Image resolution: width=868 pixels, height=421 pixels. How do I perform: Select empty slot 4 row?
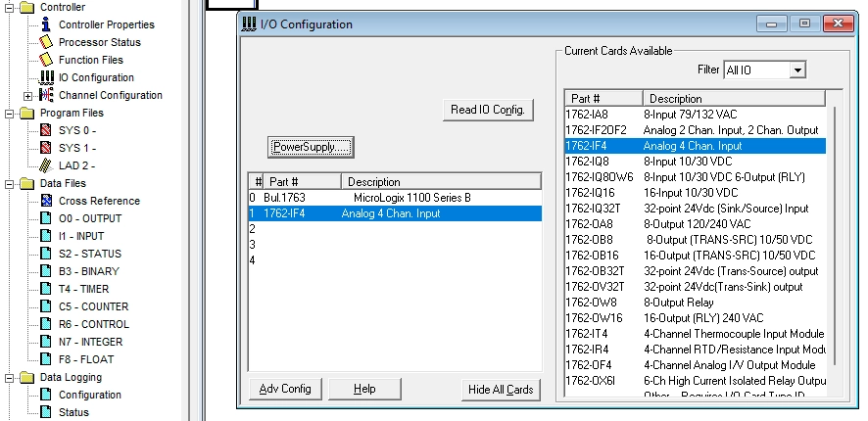click(x=395, y=260)
